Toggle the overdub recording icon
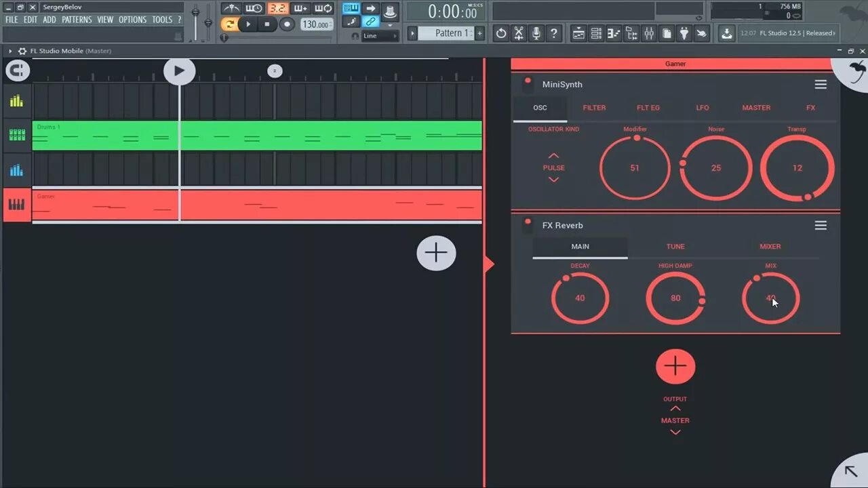The height and width of the screenshot is (488, 868). [x=300, y=9]
